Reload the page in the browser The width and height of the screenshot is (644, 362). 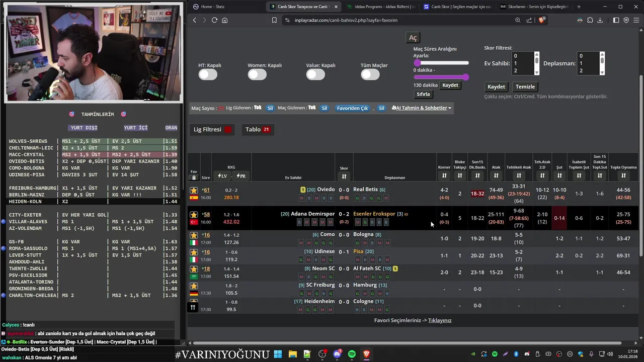pyautogui.click(x=214, y=20)
